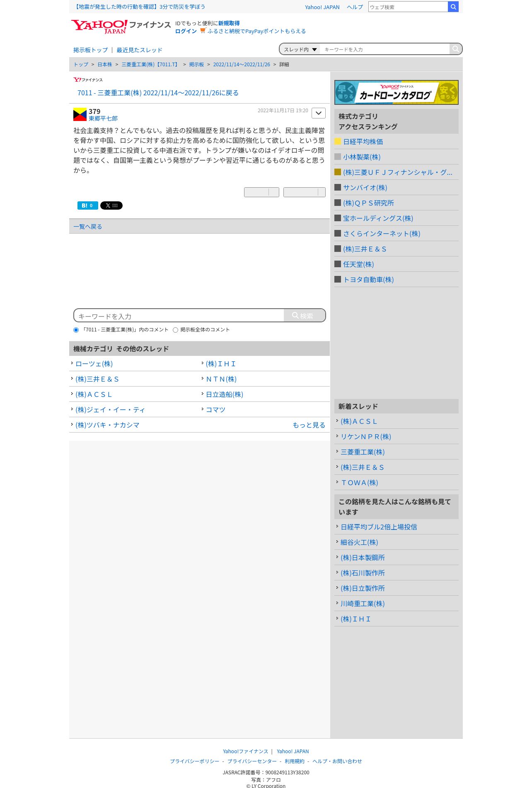Screen dimensions: 532x788
Task: Click 2022/11/14〜2022/11/26 breadcrumb
Action: pyautogui.click(x=242, y=65)
